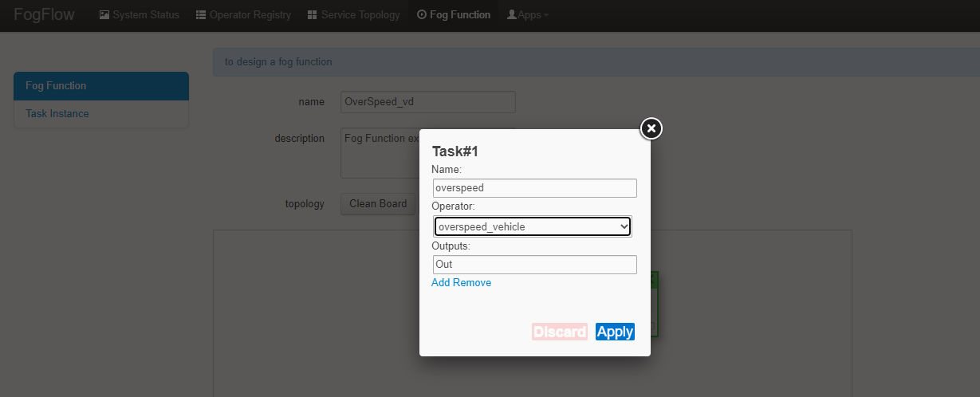Click Remove link under Outputs
This screenshot has height=397, width=980.
473,283
